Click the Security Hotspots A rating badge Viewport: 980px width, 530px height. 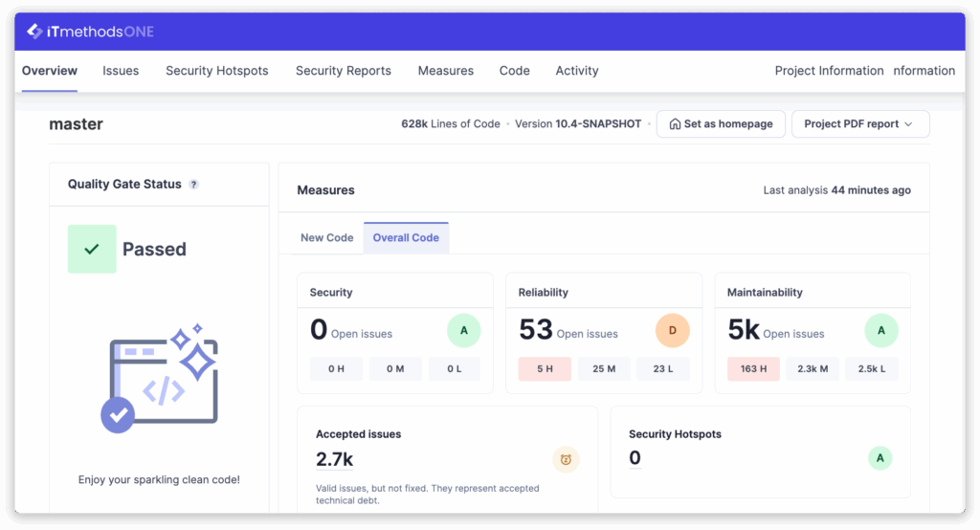[880, 458]
